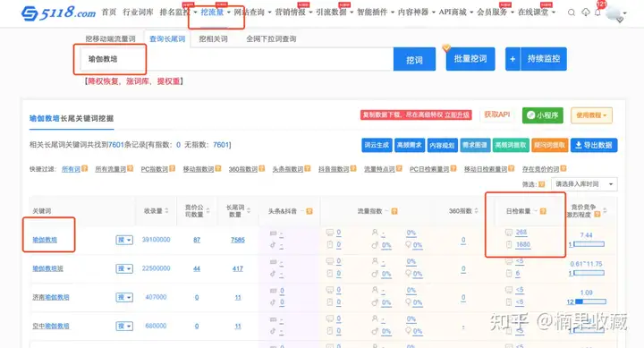Click the 持续监控 button

(x=544, y=59)
